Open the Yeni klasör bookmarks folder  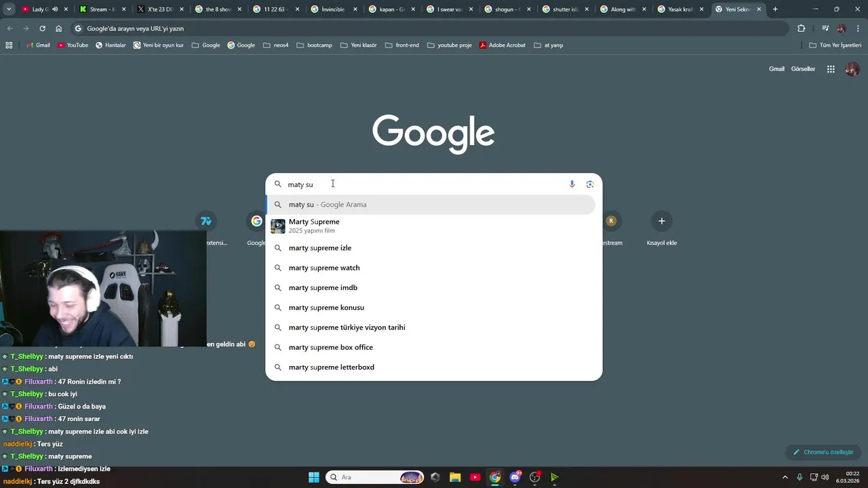tap(358, 45)
